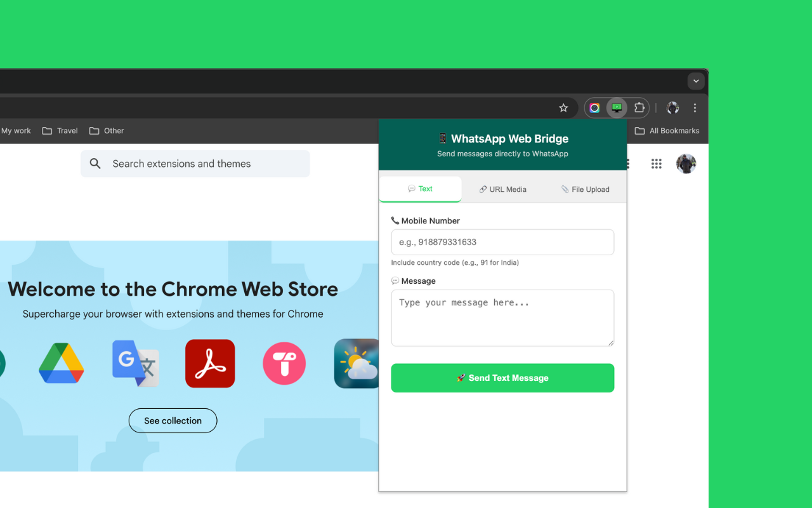Click the colorful extension icon in toolbar

[594, 107]
